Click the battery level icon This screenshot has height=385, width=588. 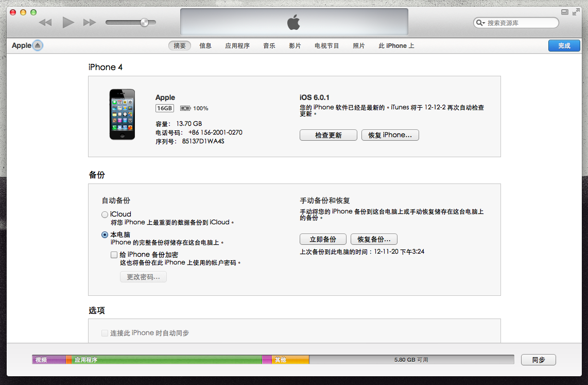pos(185,108)
